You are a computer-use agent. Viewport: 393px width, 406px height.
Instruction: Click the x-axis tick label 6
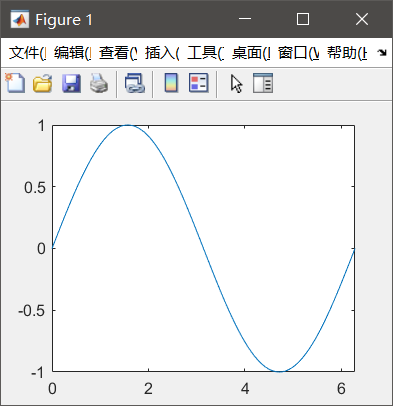pos(341,389)
